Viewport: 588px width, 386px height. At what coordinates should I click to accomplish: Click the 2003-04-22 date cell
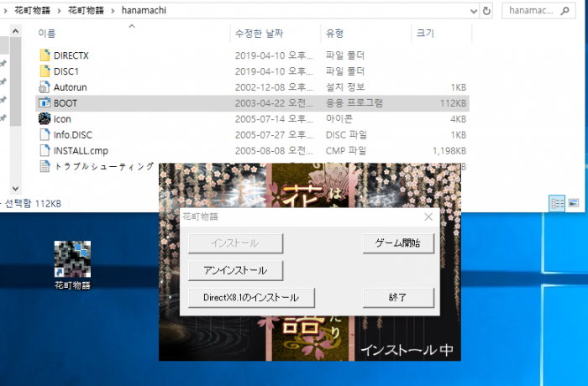(x=274, y=103)
